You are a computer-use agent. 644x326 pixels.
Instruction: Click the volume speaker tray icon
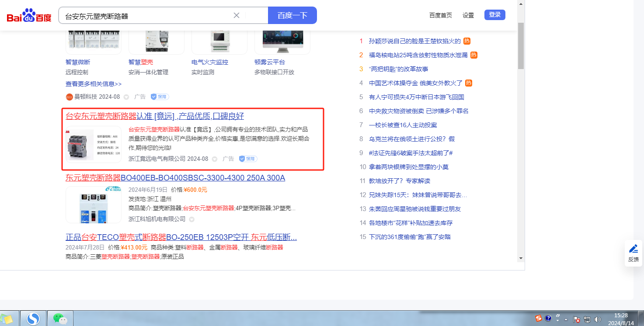point(598,319)
